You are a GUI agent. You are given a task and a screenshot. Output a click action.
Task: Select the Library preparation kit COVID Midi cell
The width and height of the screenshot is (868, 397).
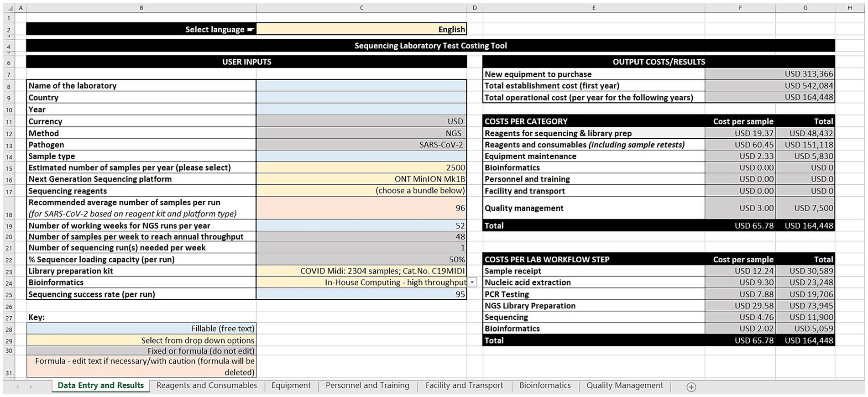click(x=361, y=271)
